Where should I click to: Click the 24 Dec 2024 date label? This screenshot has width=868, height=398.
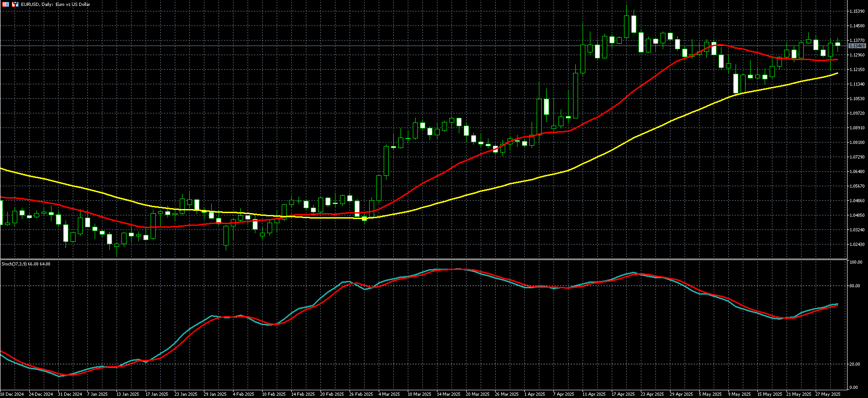coord(41,394)
